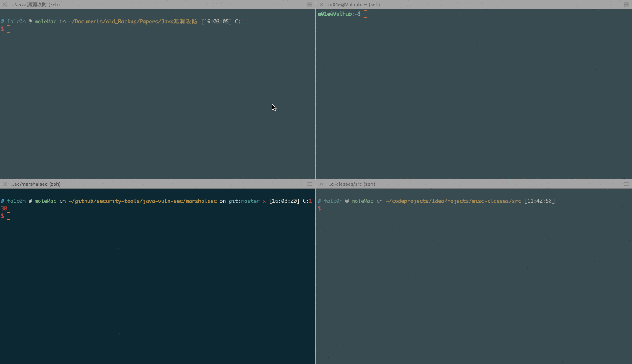
Task: Click the git:master branch text
Action: pos(244,201)
